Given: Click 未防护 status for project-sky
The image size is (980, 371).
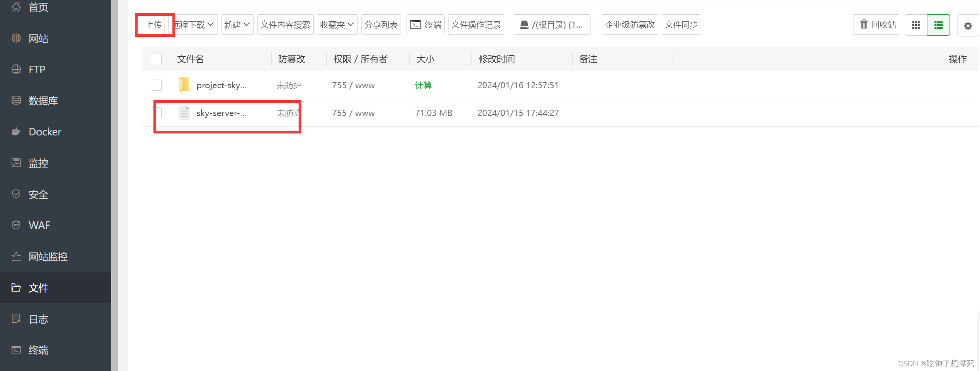Looking at the screenshot, I should coord(289,85).
